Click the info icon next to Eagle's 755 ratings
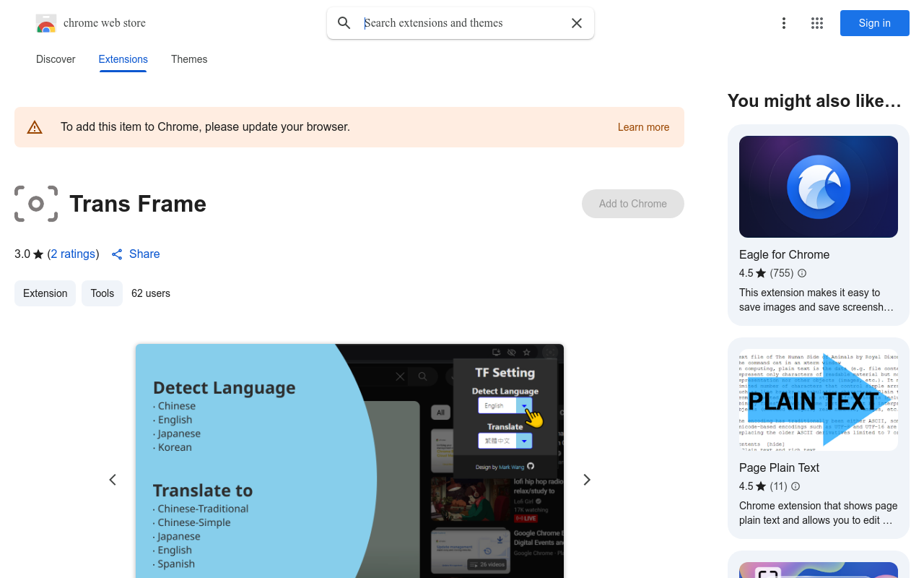 click(x=801, y=273)
